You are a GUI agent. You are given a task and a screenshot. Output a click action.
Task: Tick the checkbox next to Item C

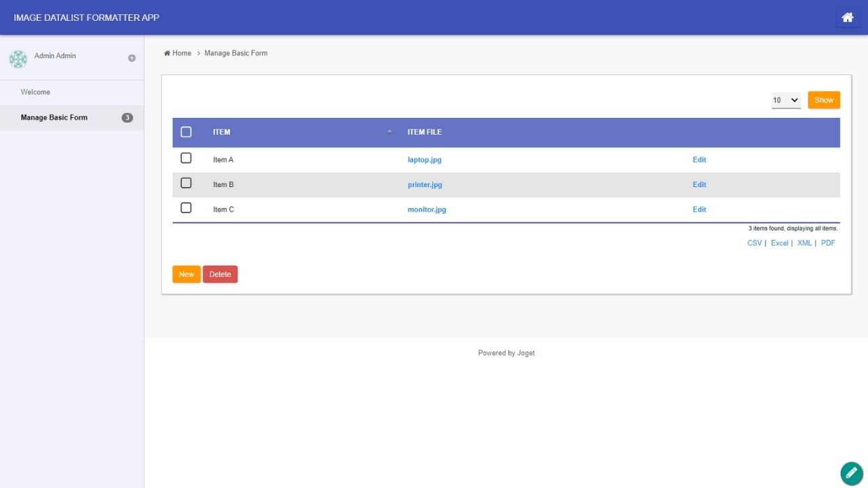[x=186, y=208]
